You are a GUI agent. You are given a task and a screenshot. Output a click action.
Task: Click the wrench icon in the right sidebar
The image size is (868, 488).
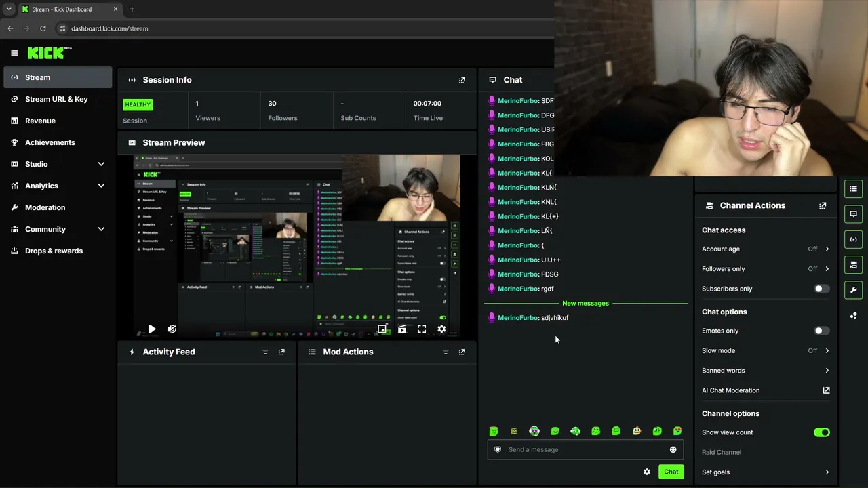click(853, 290)
